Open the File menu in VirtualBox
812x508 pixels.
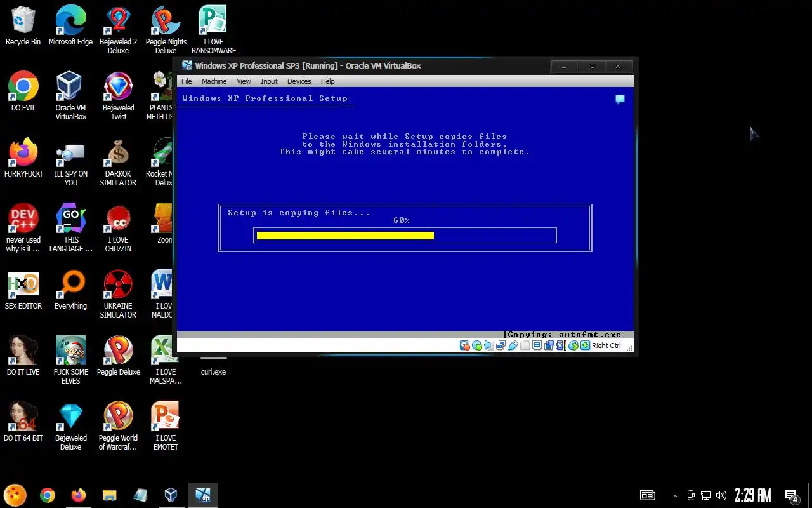click(187, 81)
